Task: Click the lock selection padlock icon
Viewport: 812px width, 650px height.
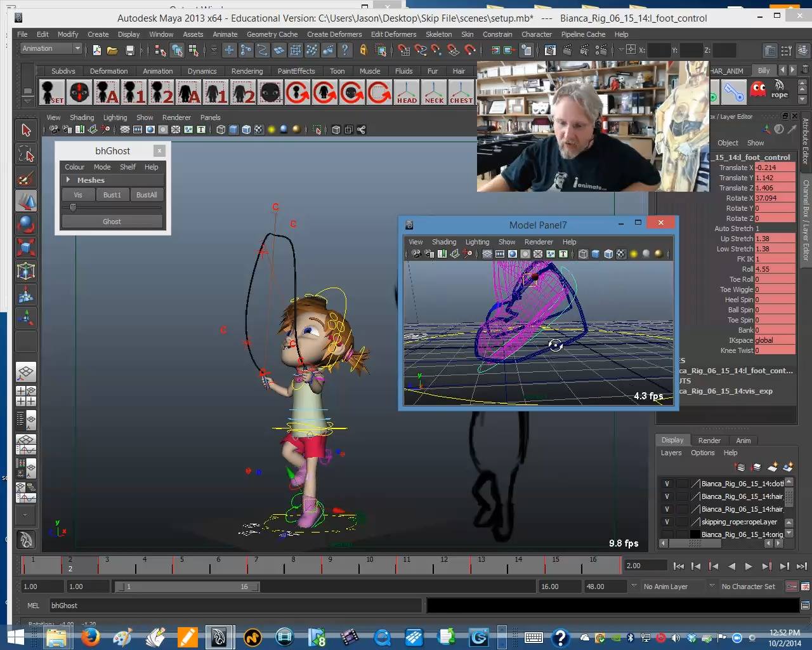Action: click(363, 50)
